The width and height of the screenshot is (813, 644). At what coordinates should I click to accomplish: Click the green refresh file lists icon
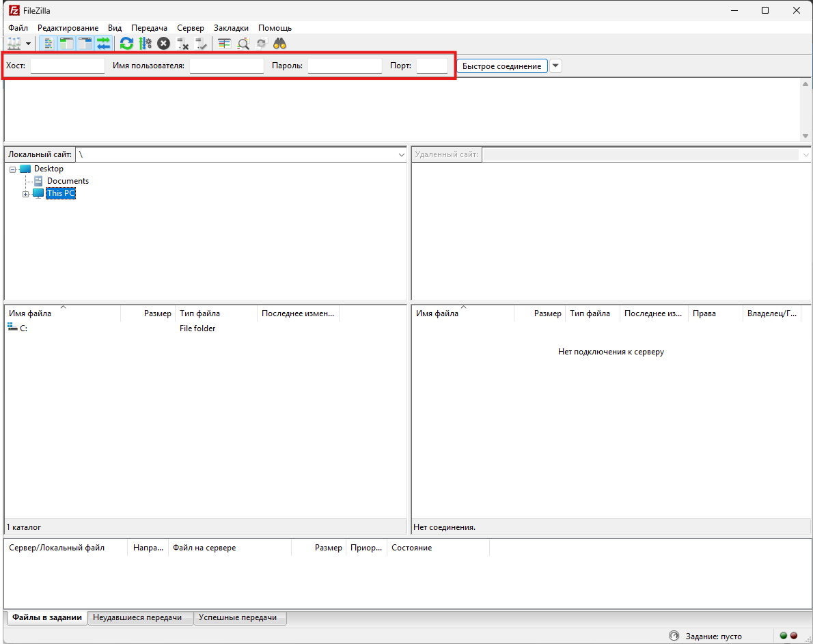click(126, 44)
